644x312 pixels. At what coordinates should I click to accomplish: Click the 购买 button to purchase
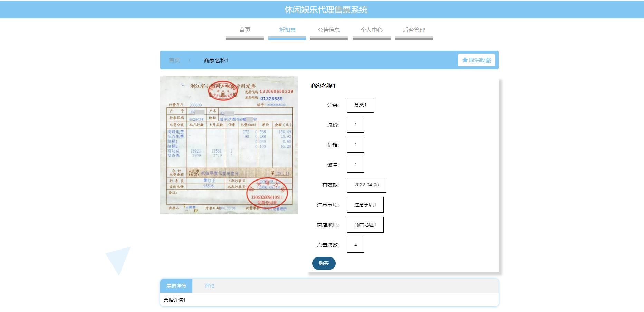[x=323, y=263]
